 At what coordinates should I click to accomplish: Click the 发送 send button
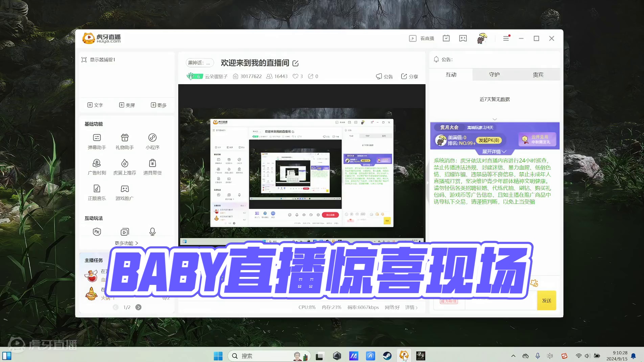tap(546, 300)
